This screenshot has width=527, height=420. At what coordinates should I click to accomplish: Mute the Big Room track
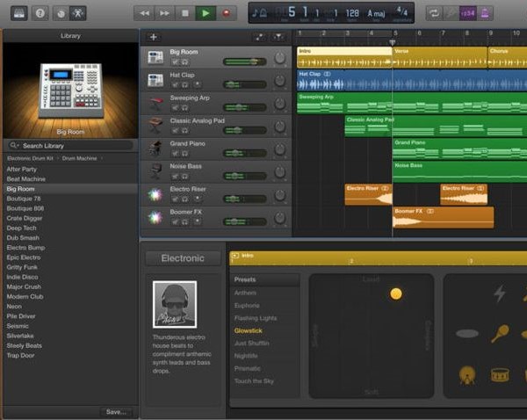(x=175, y=62)
